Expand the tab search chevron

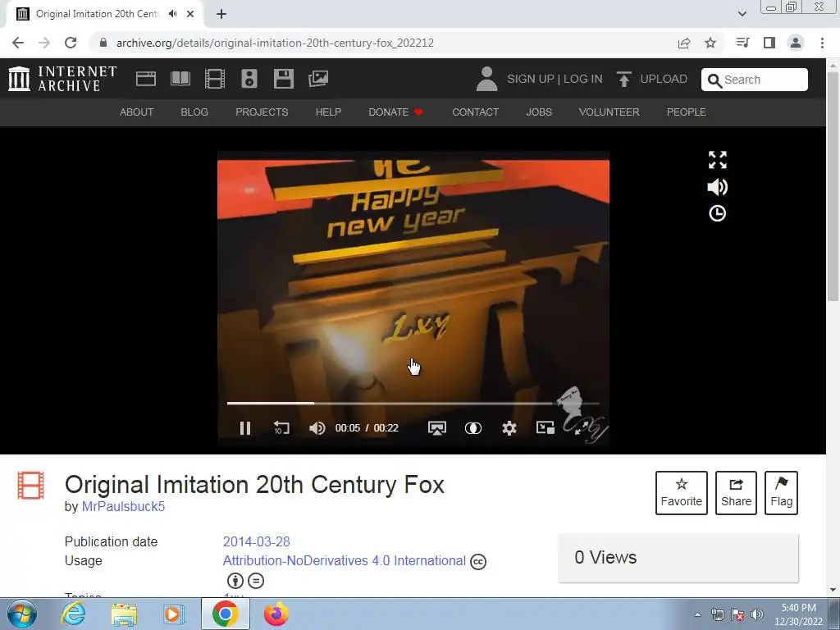tap(742, 14)
